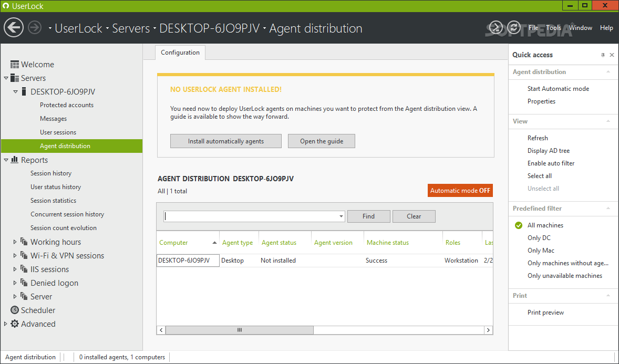Click the UserLock logo in title bar

(6, 6)
